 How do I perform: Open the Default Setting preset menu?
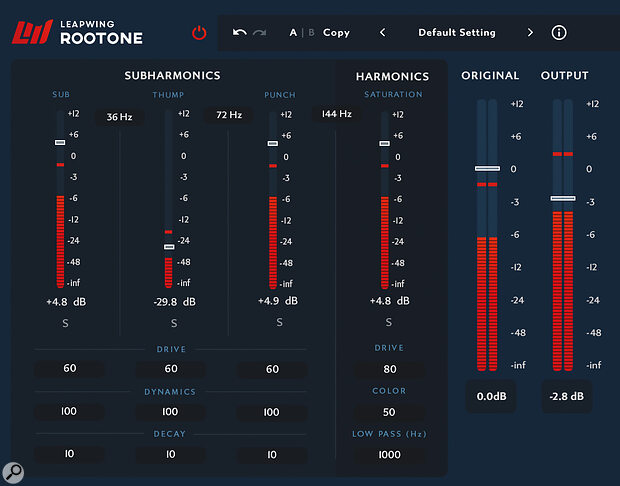[457, 33]
